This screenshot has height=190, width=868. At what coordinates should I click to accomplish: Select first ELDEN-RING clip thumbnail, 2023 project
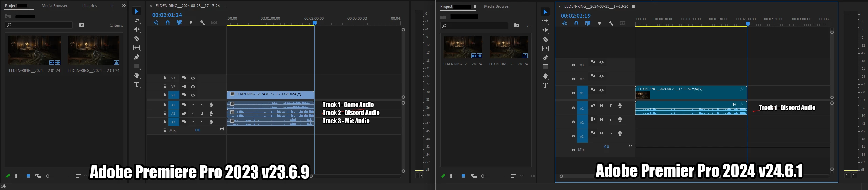tap(34, 50)
